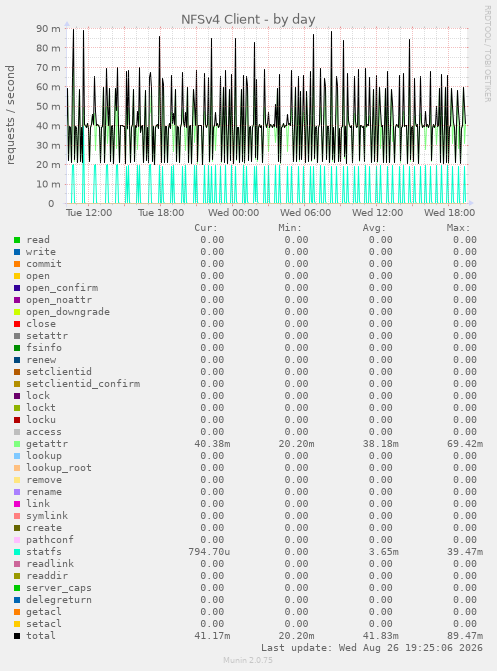The width and height of the screenshot is (497, 671).
Task: Click the Wed 00:00 x-axis label
Action: click(233, 213)
